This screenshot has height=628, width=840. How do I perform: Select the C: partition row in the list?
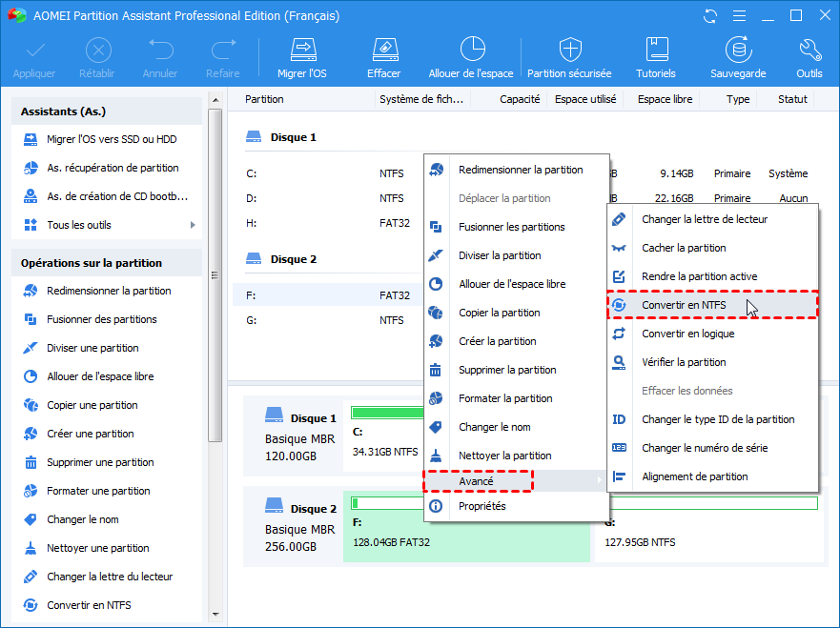pos(328,173)
